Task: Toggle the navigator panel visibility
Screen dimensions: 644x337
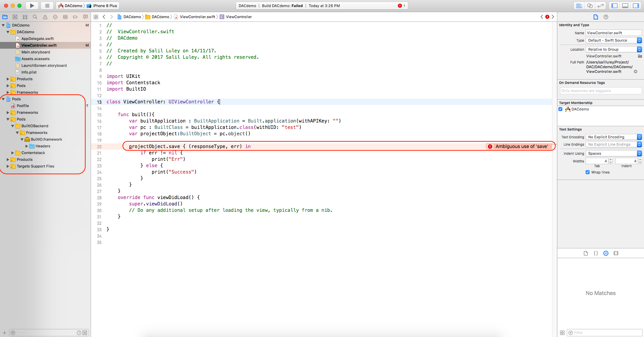Action: tap(614, 6)
